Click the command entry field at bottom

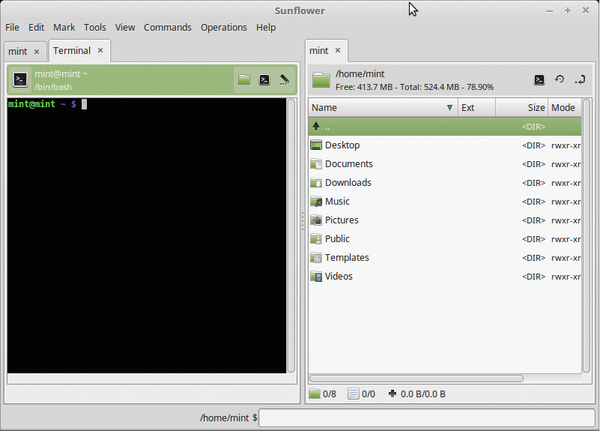427,418
